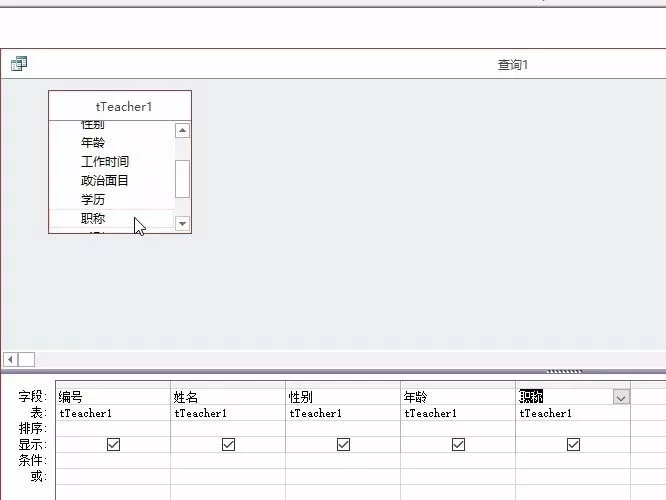Click the horizontal scrollbar thumb in table pane

click(x=26, y=360)
